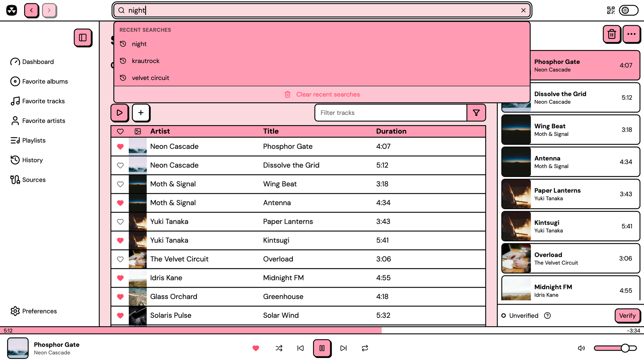Open Playlists in the sidebar
The height and width of the screenshot is (362, 644).
point(28,140)
